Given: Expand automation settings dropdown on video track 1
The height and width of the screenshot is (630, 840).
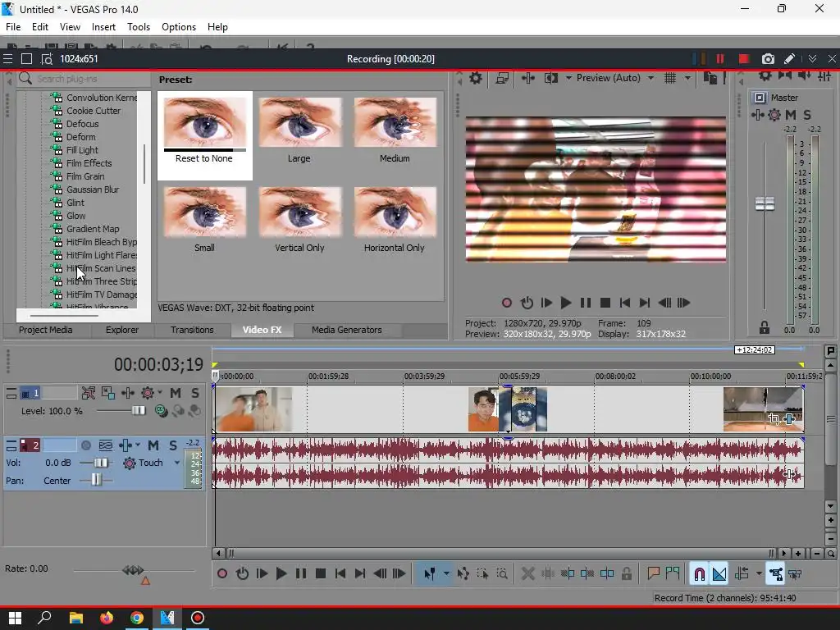Looking at the screenshot, I should click(160, 393).
